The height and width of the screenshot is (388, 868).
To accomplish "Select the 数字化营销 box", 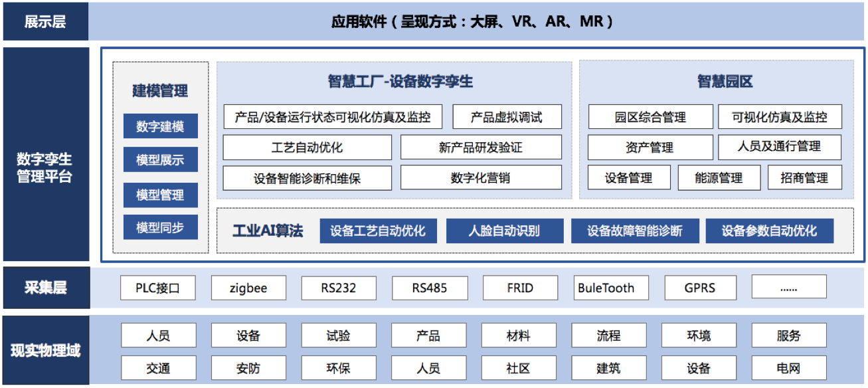I will (x=480, y=178).
